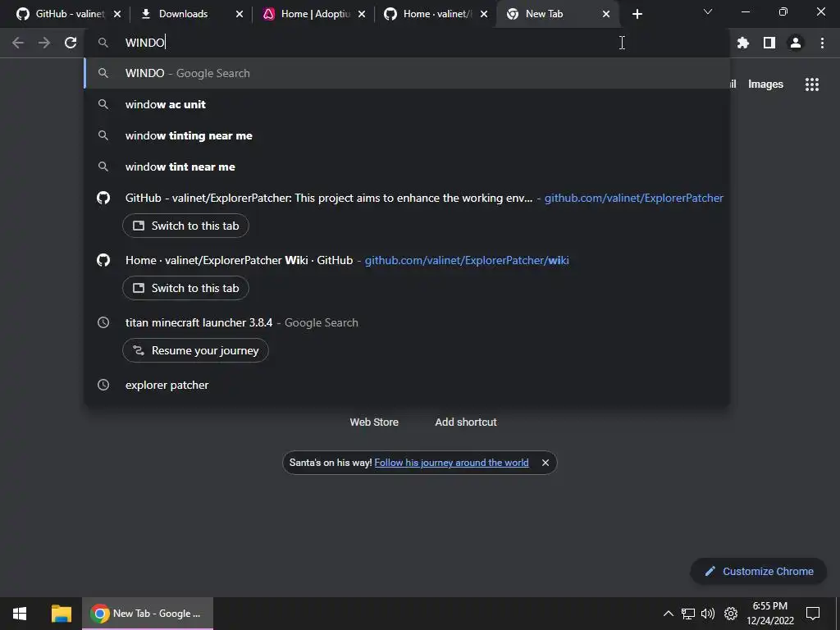Click the browser back arrow
The width and height of the screenshot is (840, 630).
18,43
